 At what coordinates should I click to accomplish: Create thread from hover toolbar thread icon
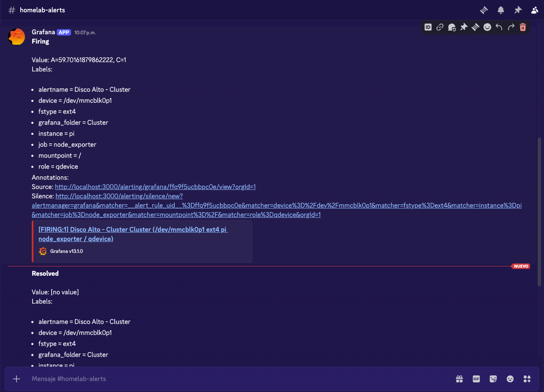point(475,27)
